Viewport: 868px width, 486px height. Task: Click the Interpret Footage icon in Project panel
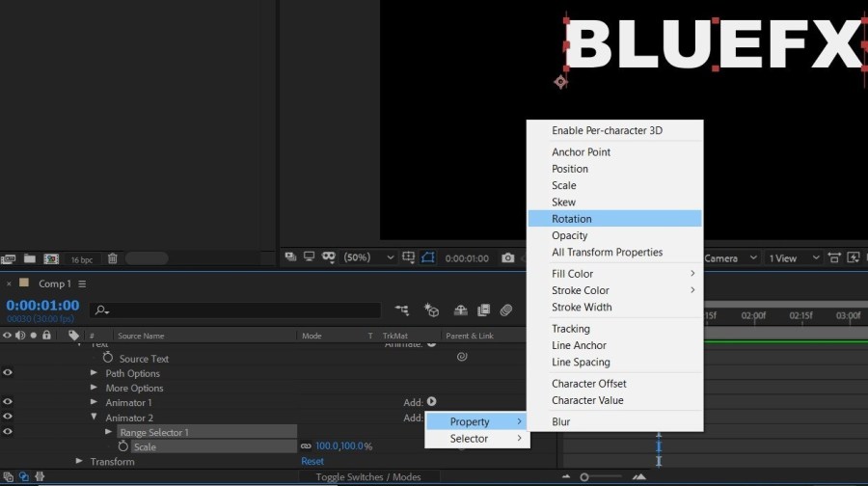click(8, 258)
